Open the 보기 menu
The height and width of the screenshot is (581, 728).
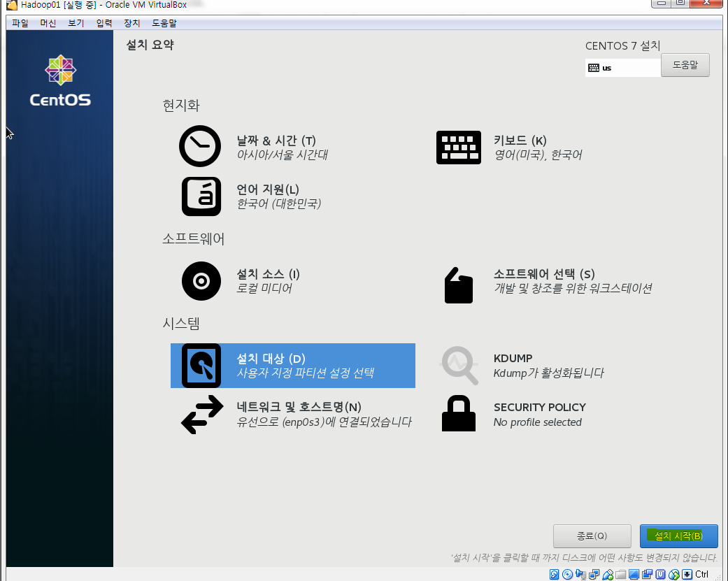[76, 23]
